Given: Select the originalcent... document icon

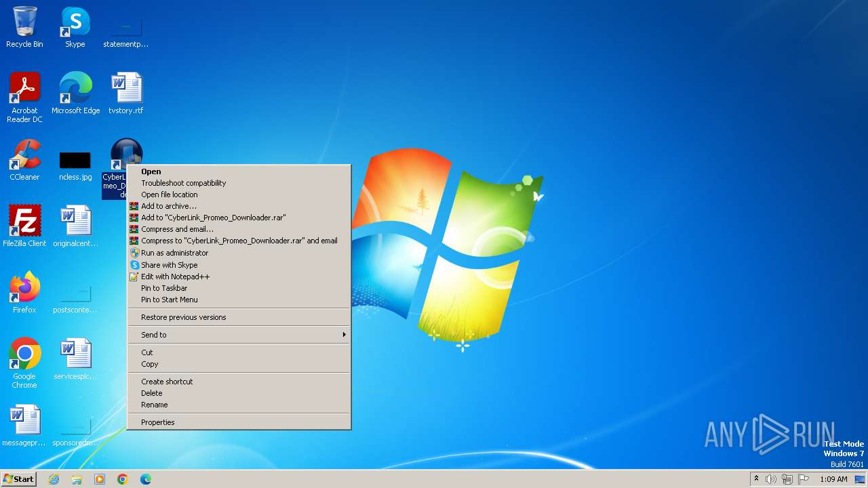Looking at the screenshot, I should tap(75, 226).
